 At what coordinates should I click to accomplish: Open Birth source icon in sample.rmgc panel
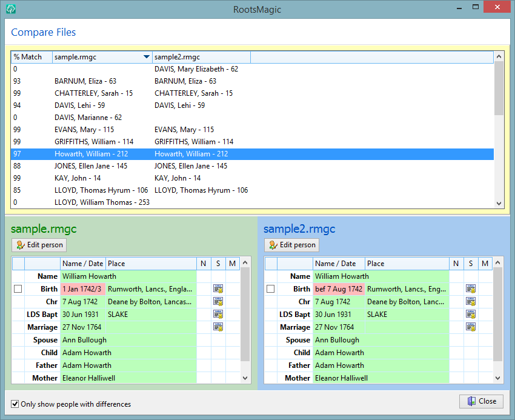(x=218, y=289)
